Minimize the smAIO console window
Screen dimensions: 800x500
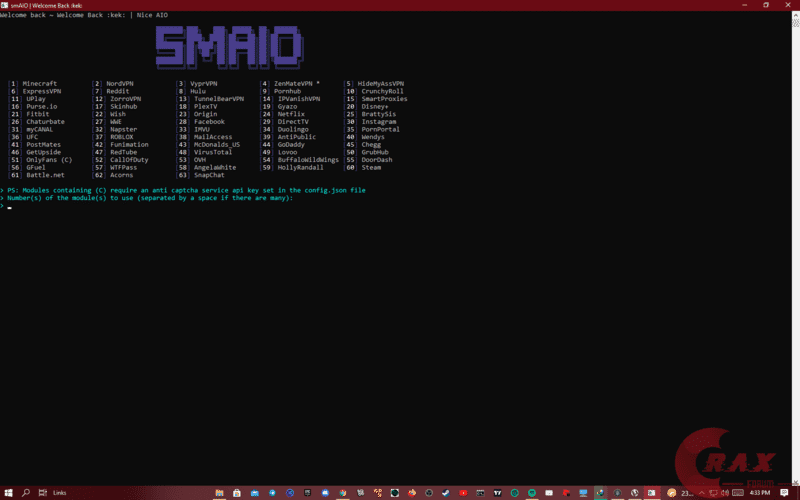(744, 5)
